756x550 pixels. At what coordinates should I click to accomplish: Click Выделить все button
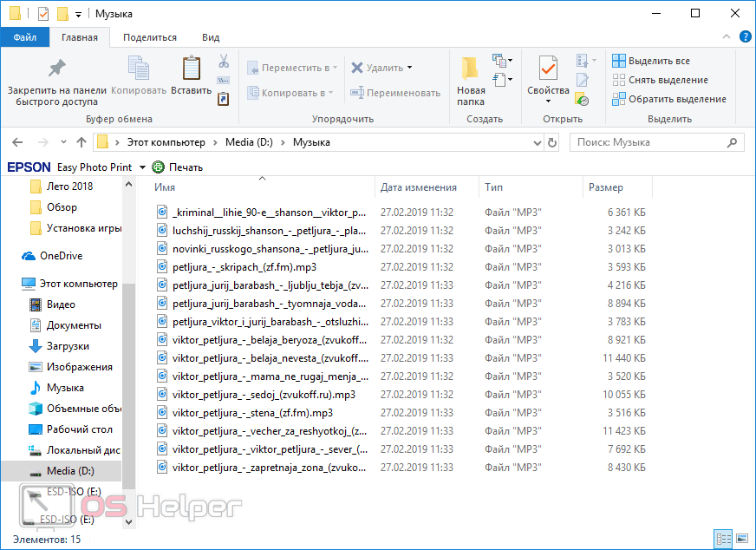coord(652,61)
